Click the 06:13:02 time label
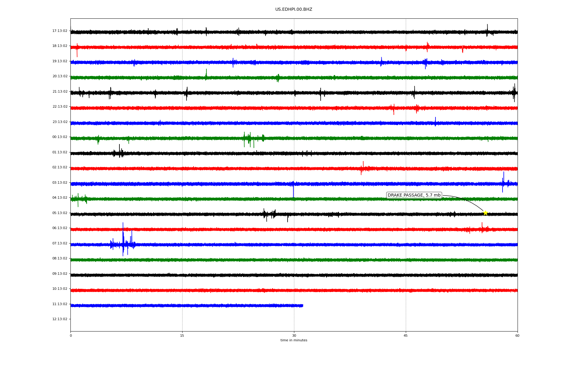 (60, 228)
